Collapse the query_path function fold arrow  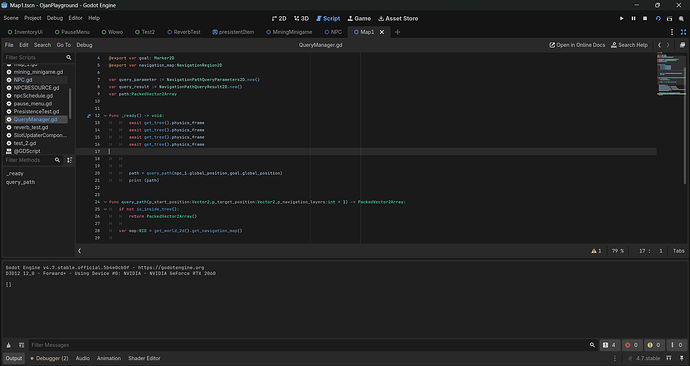(105, 202)
